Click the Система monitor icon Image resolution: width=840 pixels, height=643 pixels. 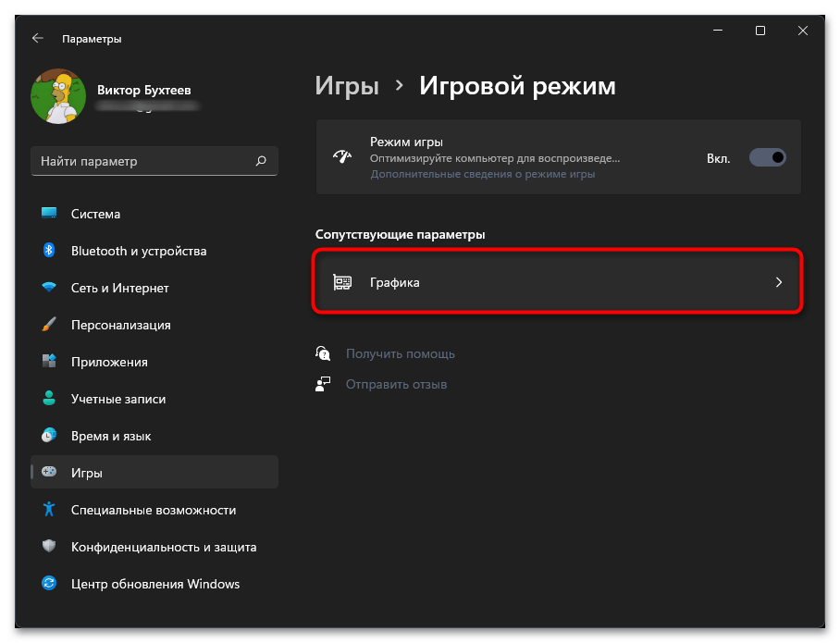coord(49,214)
